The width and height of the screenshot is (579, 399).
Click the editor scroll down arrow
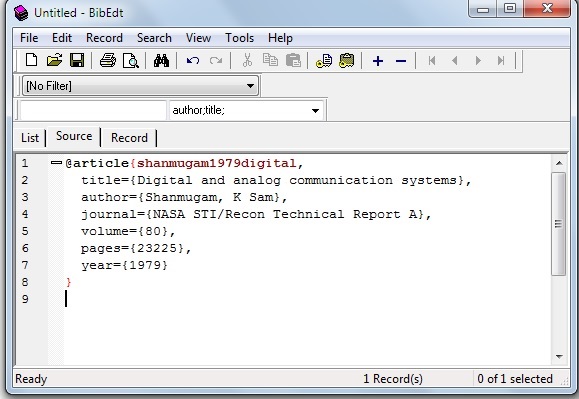point(559,357)
